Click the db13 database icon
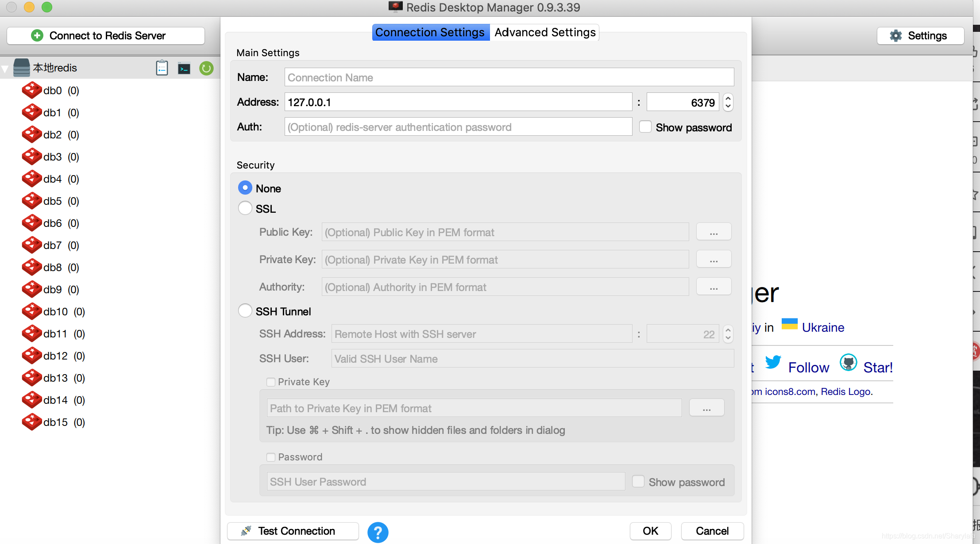Image resolution: width=980 pixels, height=544 pixels. point(32,378)
